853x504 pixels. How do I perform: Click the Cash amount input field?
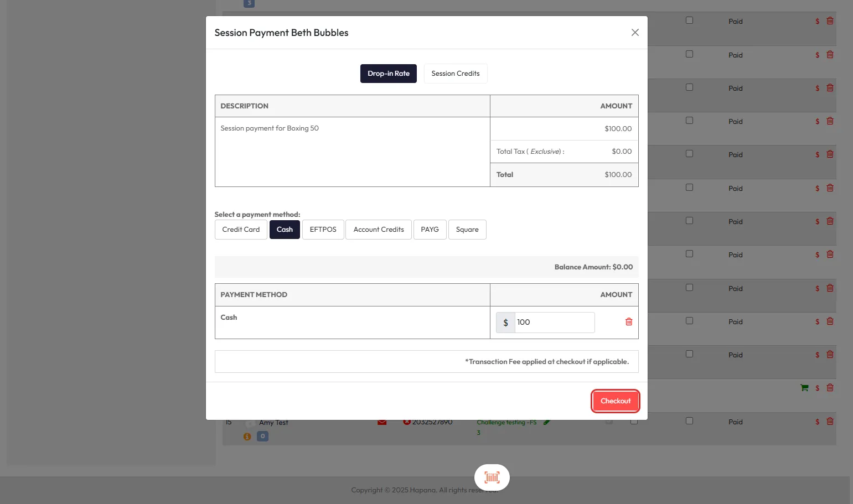(554, 323)
